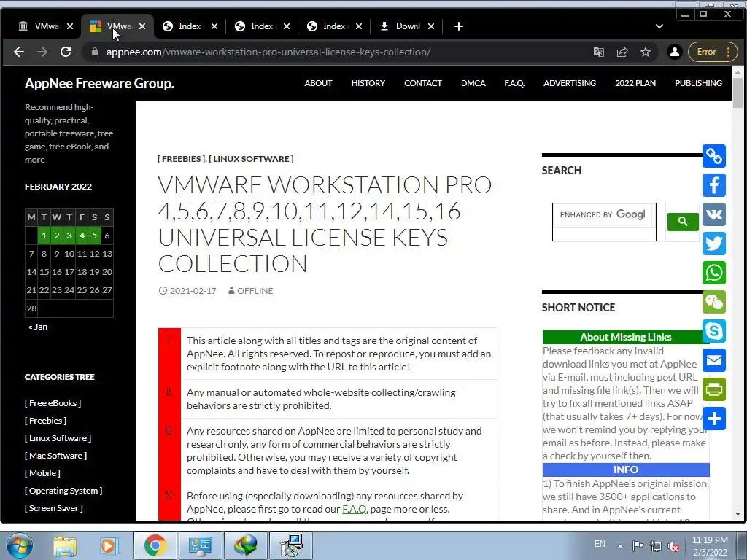Screen dimensions: 747x560
Task: Close the active VMware tab
Action: 142,26
